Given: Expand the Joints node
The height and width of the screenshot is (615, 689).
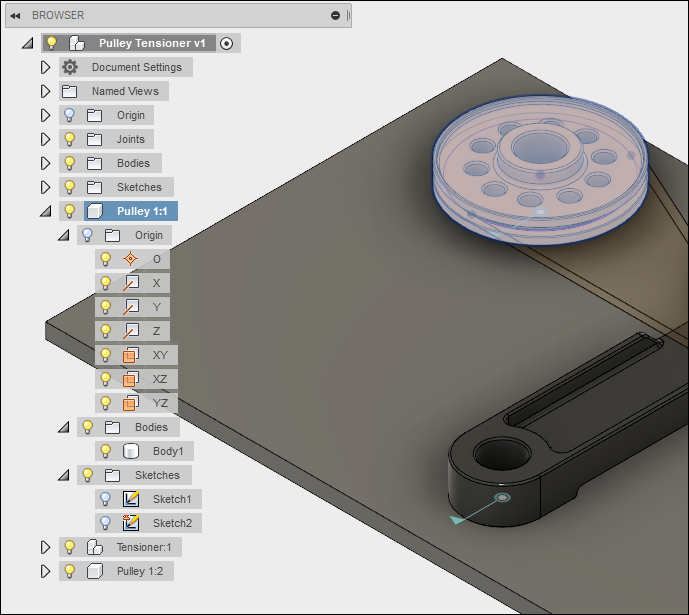Looking at the screenshot, I should pos(45,139).
